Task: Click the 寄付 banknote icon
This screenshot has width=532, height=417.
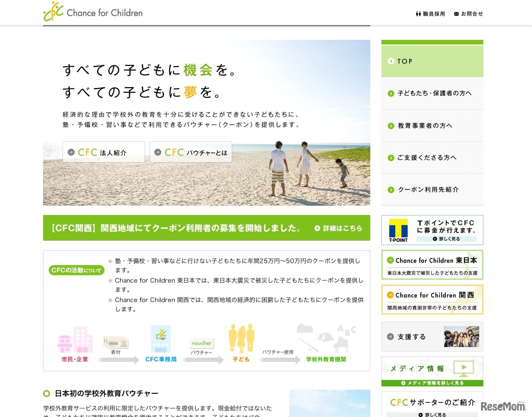Action: click(x=116, y=342)
